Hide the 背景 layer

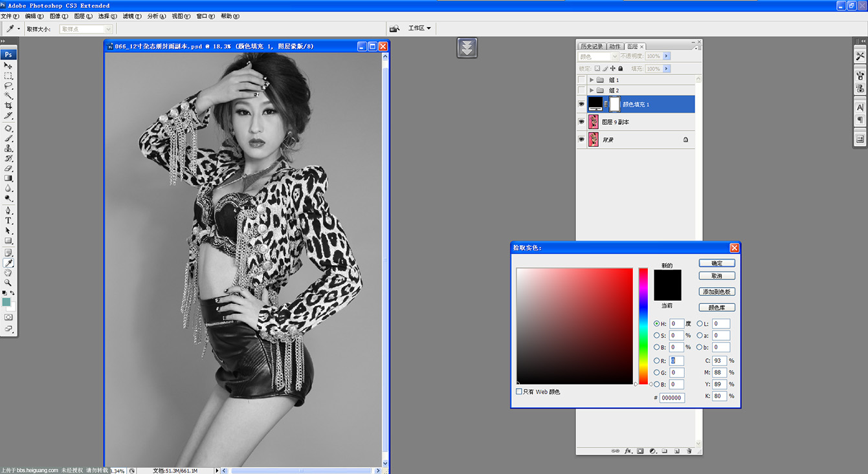click(x=581, y=139)
